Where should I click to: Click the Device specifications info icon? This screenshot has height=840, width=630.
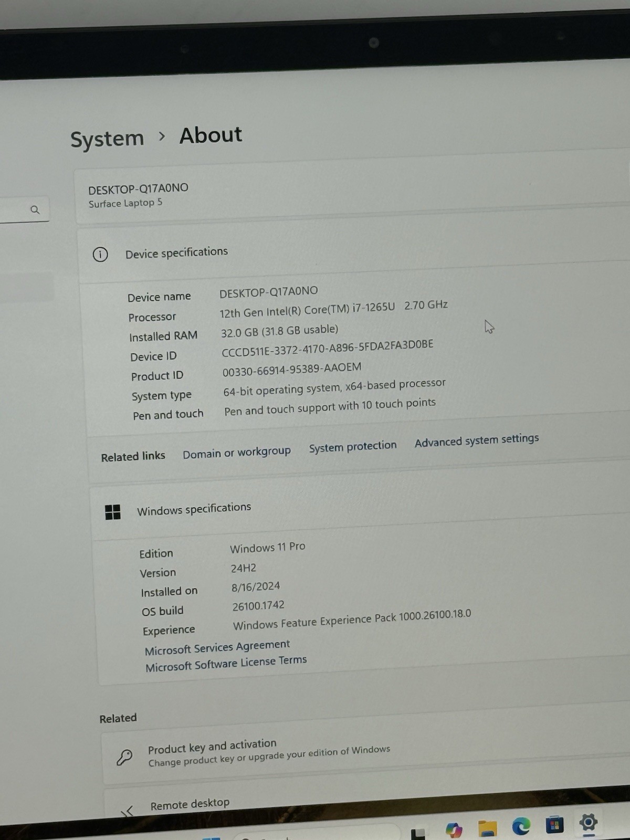pos(100,255)
